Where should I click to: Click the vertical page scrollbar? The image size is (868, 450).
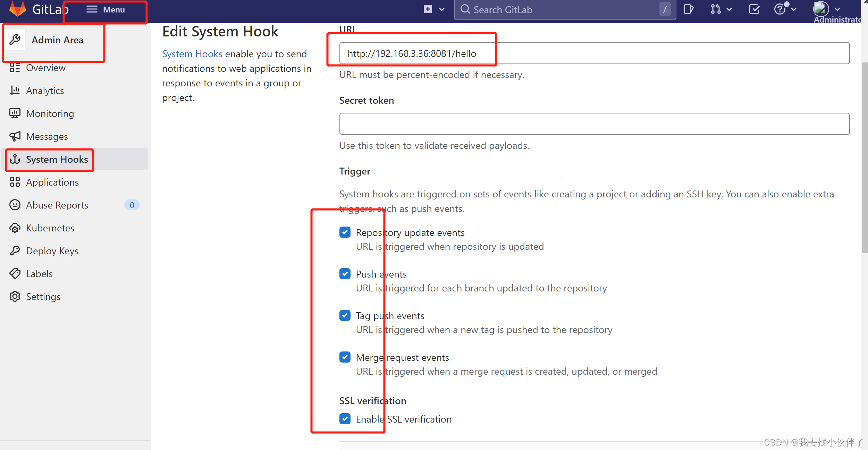tap(864, 158)
